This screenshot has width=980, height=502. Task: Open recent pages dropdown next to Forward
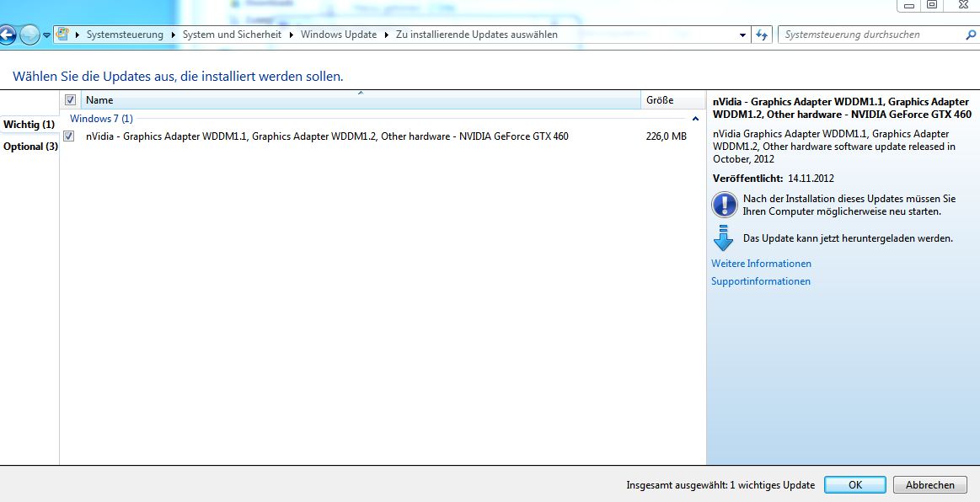[x=46, y=35]
